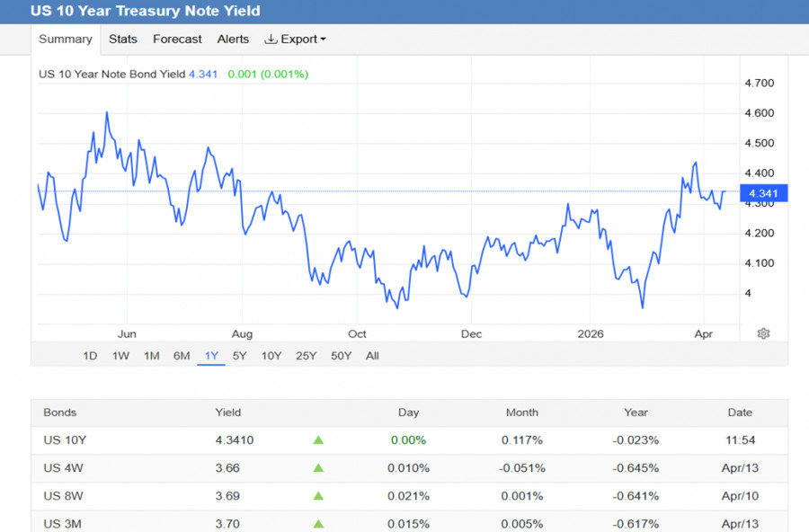Viewport: 809px width, 532px height.
Task: Click the green 0.00% day change
Action: [409, 440]
